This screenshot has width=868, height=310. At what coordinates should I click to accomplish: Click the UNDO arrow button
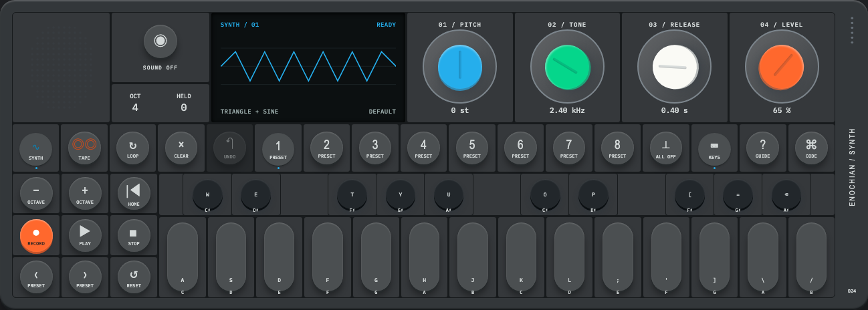(x=229, y=148)
